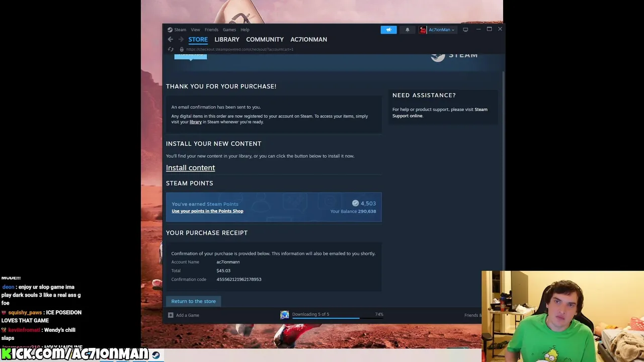Screen dimensions: 644x362
Task: Click the download progress bar
Action: [x=338, y=318]
